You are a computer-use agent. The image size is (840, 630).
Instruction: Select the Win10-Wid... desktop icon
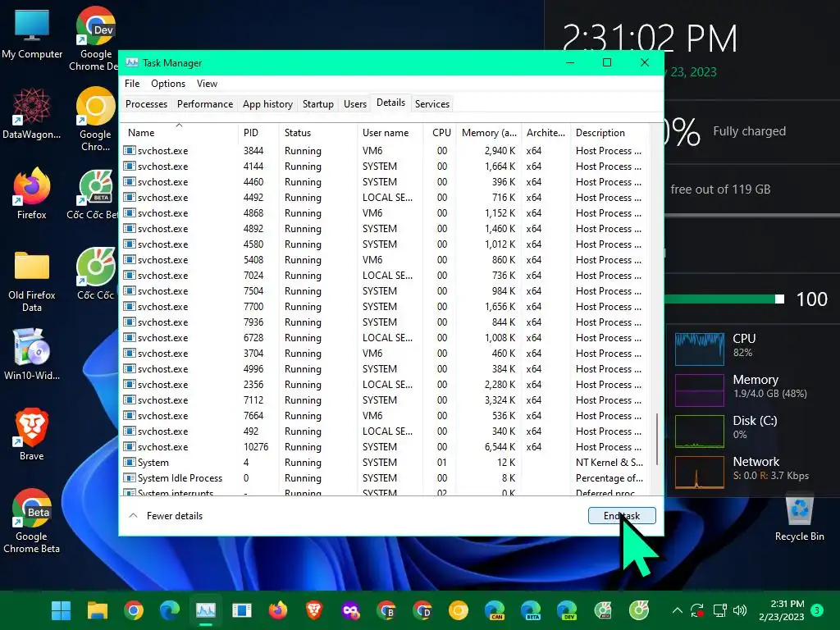[32, 354]
